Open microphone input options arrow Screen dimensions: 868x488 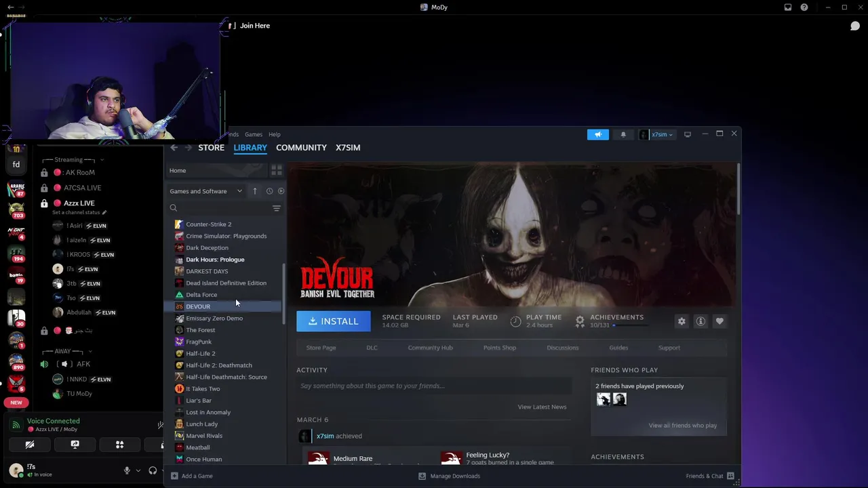[x=138, y=470]
